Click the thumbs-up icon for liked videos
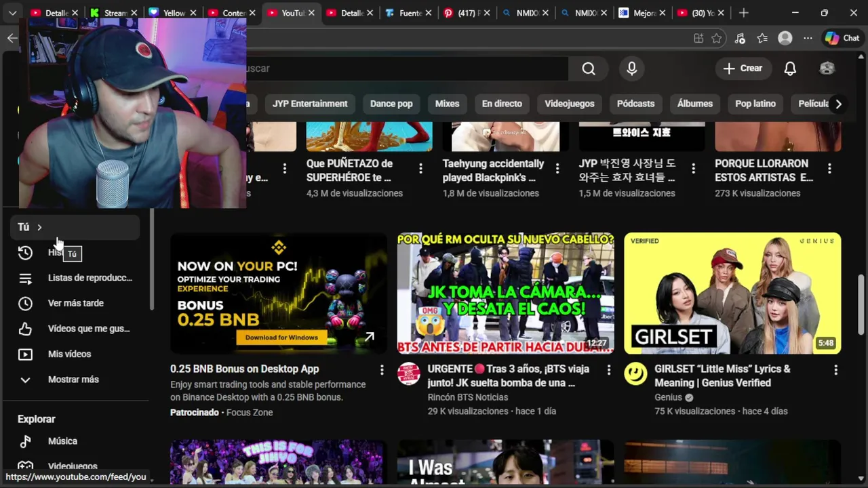 click(25, 329)
